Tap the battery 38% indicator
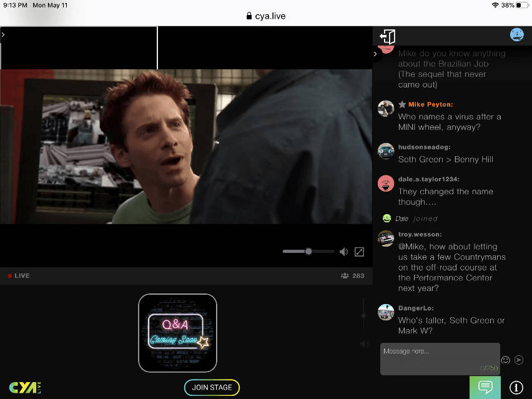The image size is (532, 399). [x=515, y=5]
